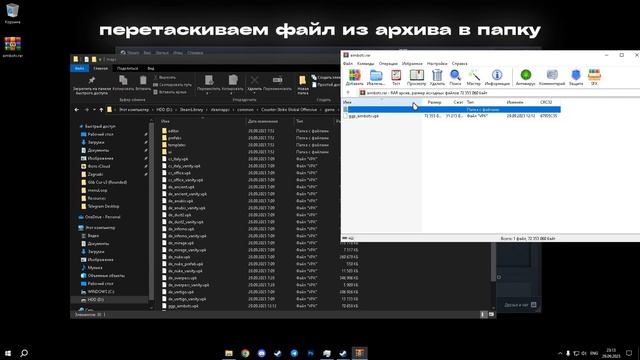The width and height of the screenshot is (640, 360).
Task: Click Размер column header in WinRAR
Action: click(434, 102)
